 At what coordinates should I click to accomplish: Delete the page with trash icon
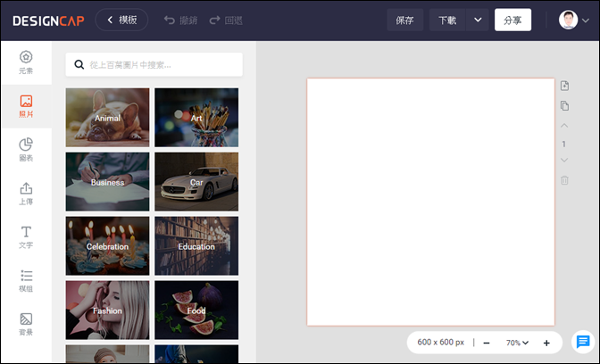[564, 180]
